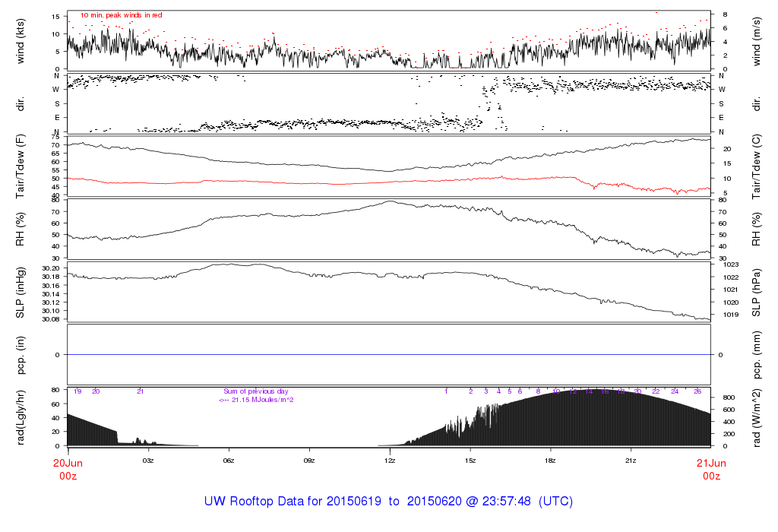Select the 18z time tick label
This screenshot has width=778, height=532.
[x=550, y=461]
